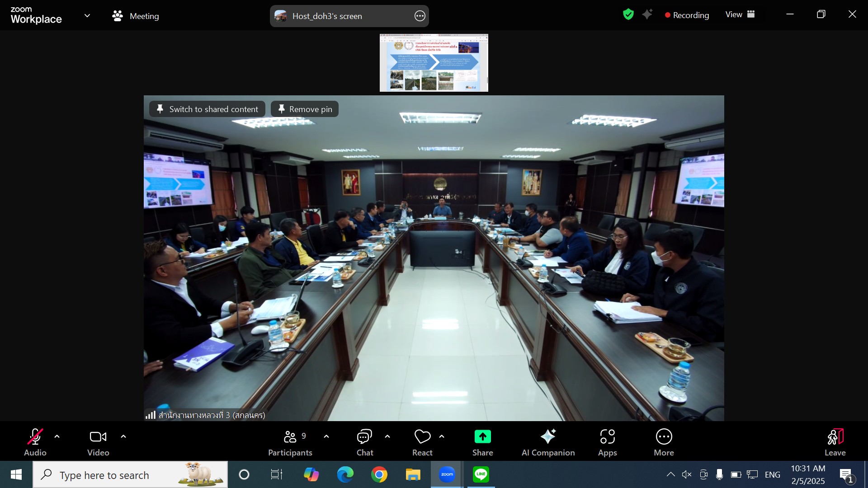Toggle Windows system volume mute icon
Screen dimensions: 868x488
(x=687, y=474)
